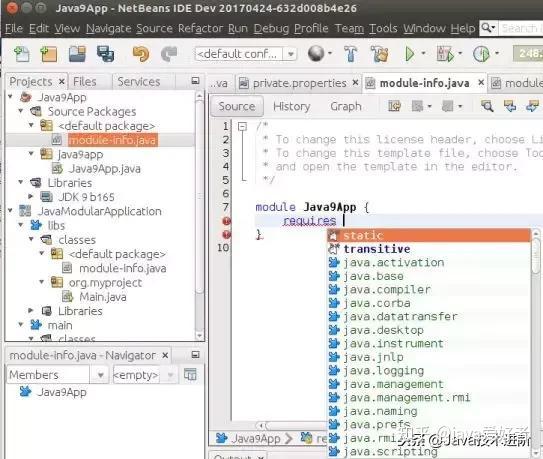Collapse the org.myproject package node

(42, 282)
